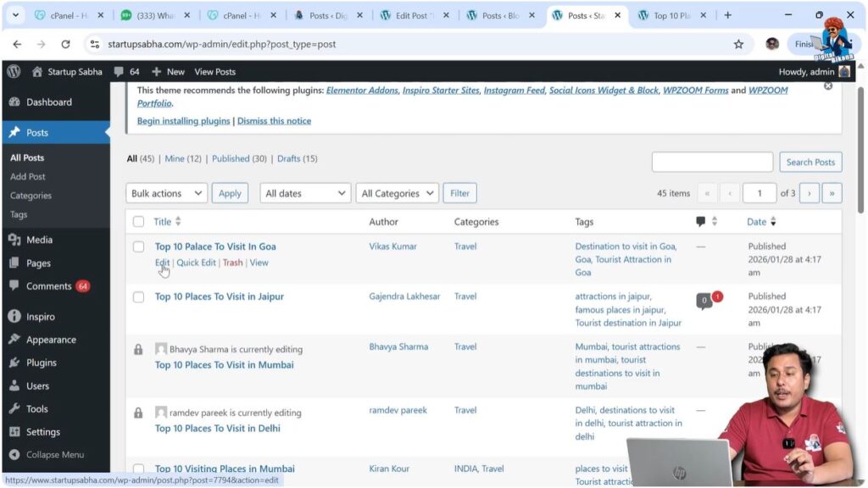Click the pagination page number input field
This screenshot has height=488, width=868.
pos(759,192)
